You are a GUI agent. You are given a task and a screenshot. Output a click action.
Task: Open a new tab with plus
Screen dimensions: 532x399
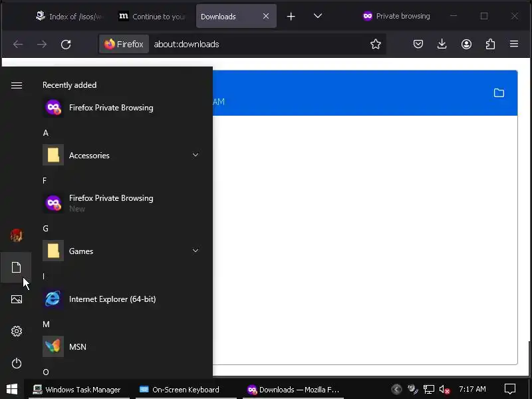pos(291,16)
